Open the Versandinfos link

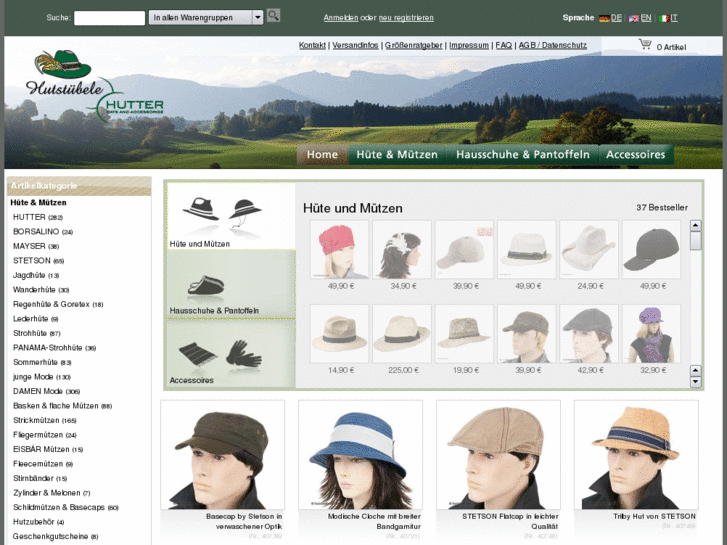click(x=355, y=45)
